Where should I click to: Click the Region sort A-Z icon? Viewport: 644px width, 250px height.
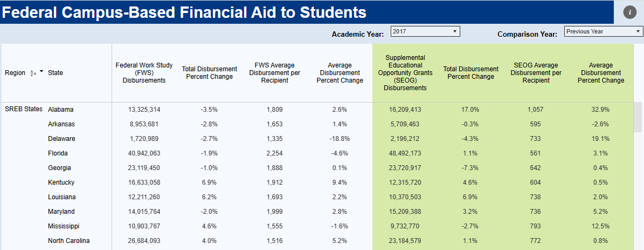tap(33, 73)
